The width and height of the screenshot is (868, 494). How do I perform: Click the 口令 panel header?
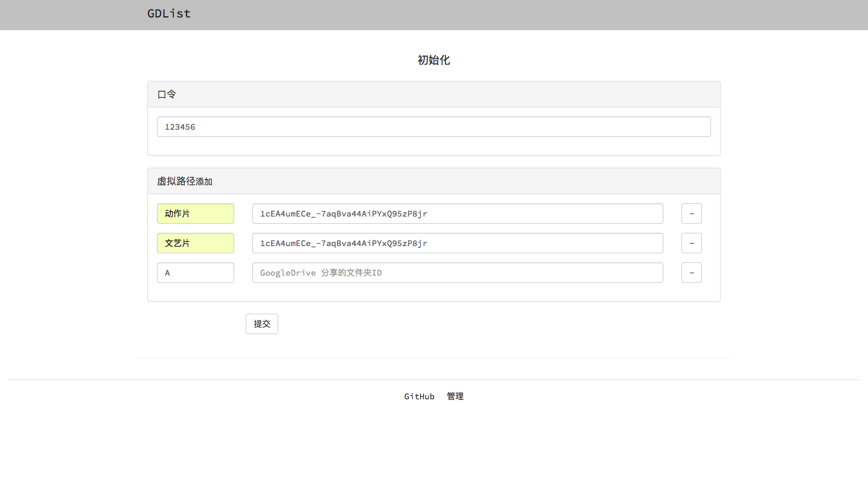[433, 94]
